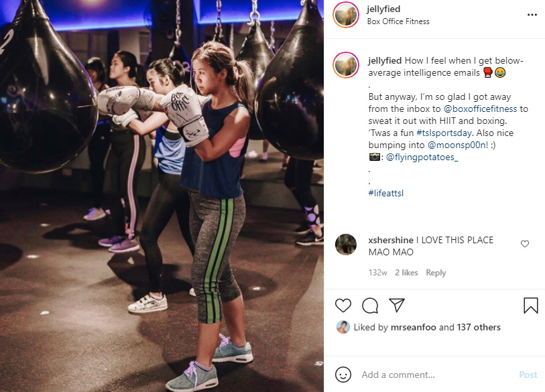Visit the @moonsp00n profile mention

point(457,145)
